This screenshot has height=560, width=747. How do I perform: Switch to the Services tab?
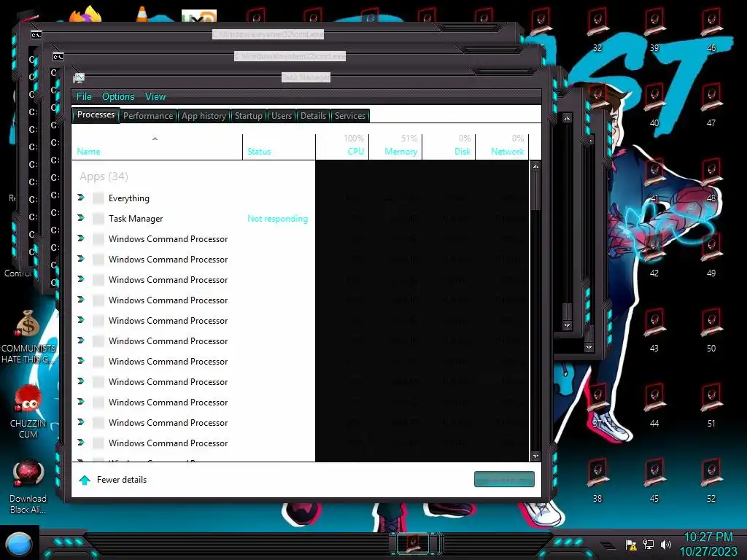349,116
